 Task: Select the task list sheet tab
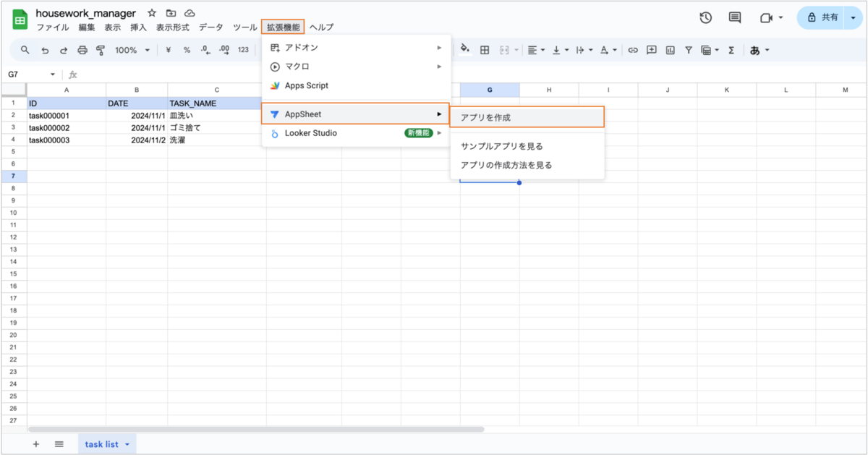click(x=107, y=444)
